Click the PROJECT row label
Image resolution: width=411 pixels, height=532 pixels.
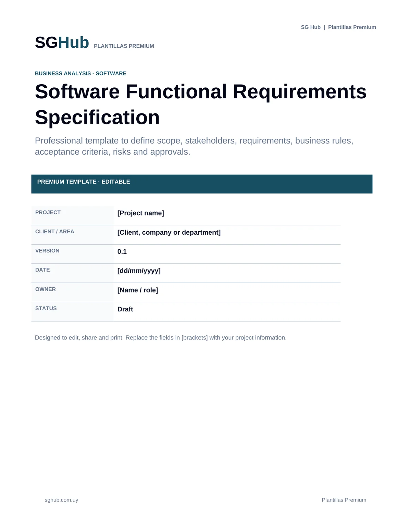pyautogui.click(x=48, y=212)
